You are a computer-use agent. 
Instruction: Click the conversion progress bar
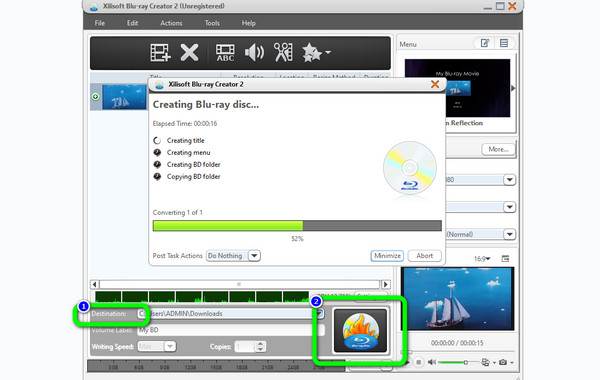click(297, 226)
